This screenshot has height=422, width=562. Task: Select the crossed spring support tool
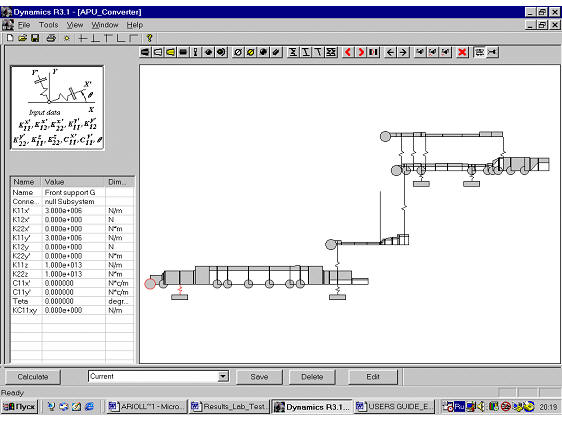pos(331,52)
